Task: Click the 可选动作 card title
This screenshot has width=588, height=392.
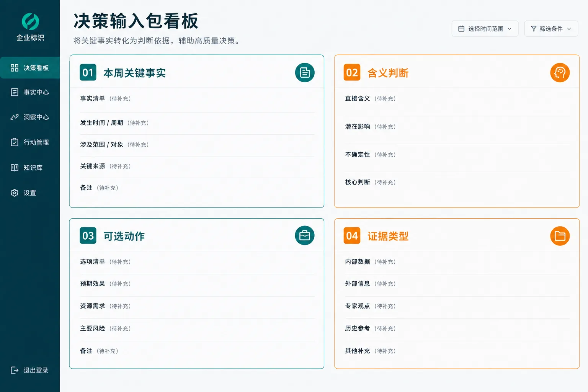Action: [124, 236]
